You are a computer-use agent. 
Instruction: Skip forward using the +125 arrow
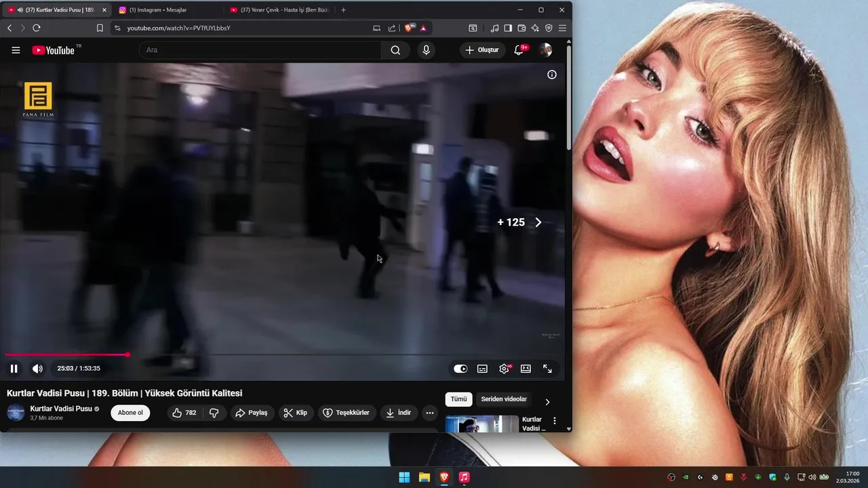538,222
